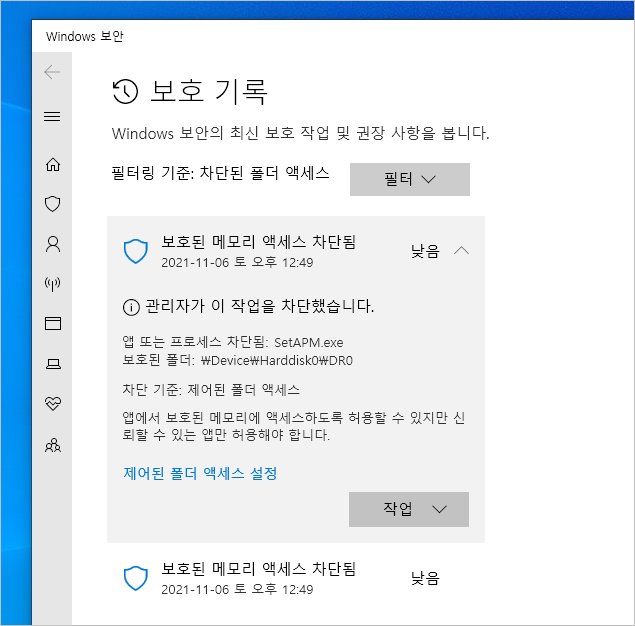Screen dimensions: 635x626
Task: Click the Windows 보안 window title
Action: 84,36
